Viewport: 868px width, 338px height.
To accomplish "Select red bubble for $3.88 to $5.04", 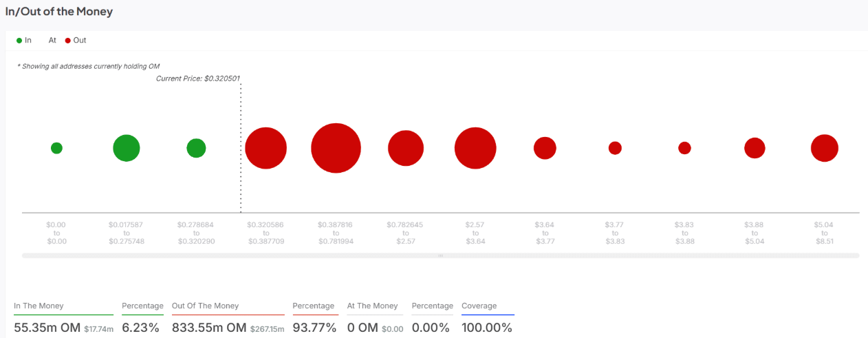I will point(755,148).
